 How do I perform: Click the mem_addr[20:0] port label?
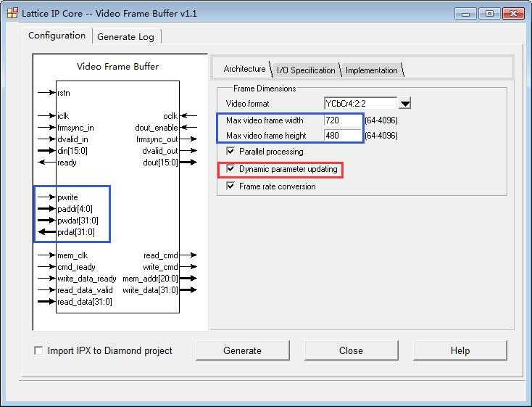click(x=150, y=279)
